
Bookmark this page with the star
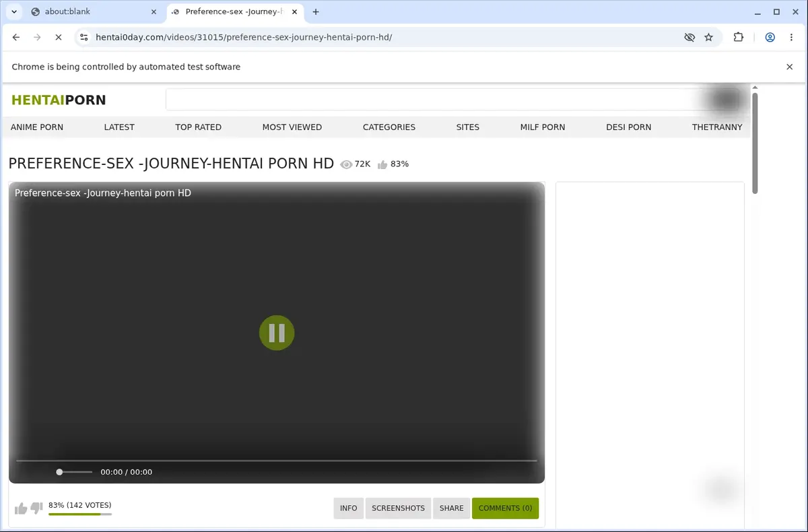click(x=708, y=37)
